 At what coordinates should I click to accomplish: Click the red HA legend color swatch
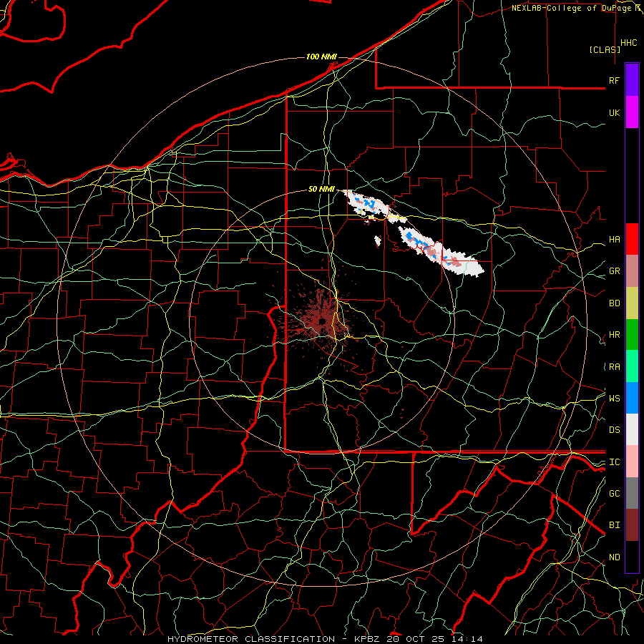[x=632, y=239]
